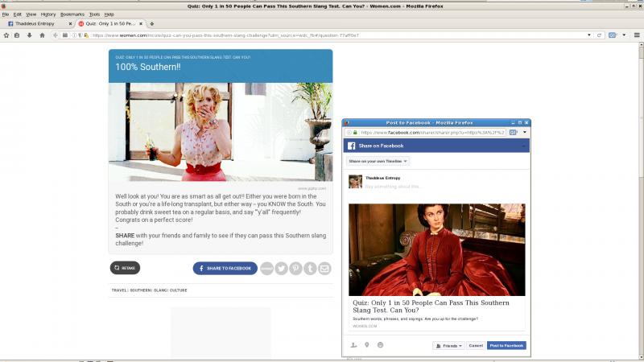Open the Friends audience dropdown

(448, 345)
